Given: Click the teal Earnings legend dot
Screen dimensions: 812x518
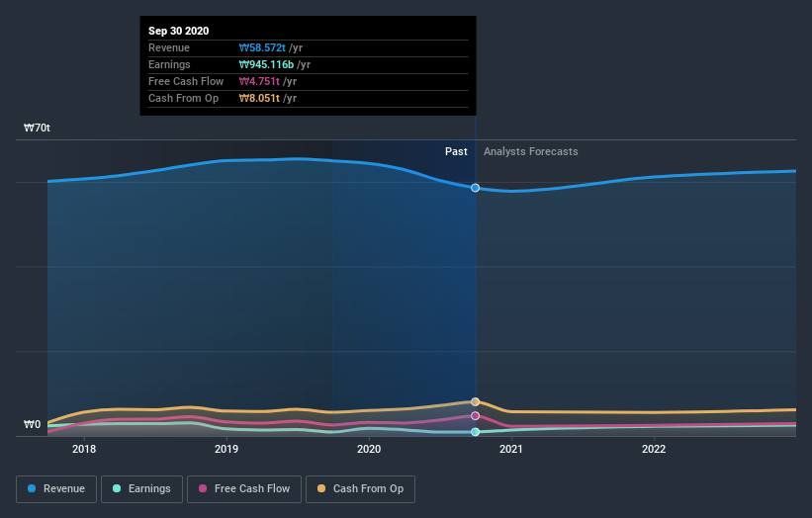Looking at the screenshot, I should pyautogui.click(x=117, y=488).
